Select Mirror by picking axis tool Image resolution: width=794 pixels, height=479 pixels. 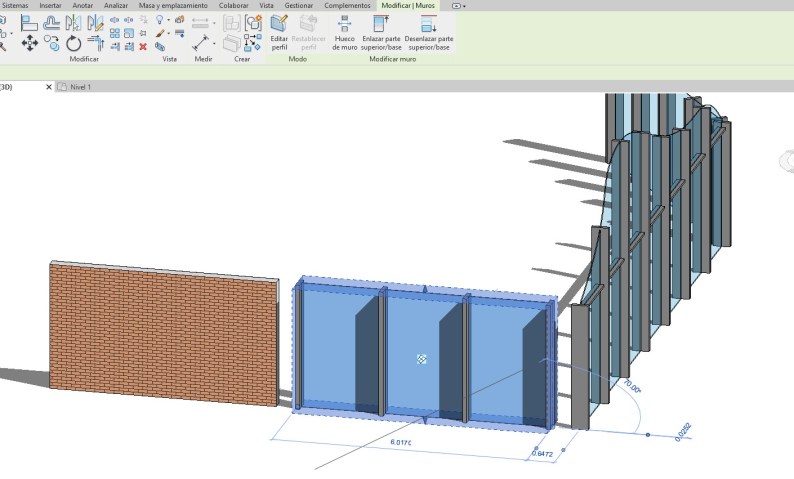click(x=73, y=22)
